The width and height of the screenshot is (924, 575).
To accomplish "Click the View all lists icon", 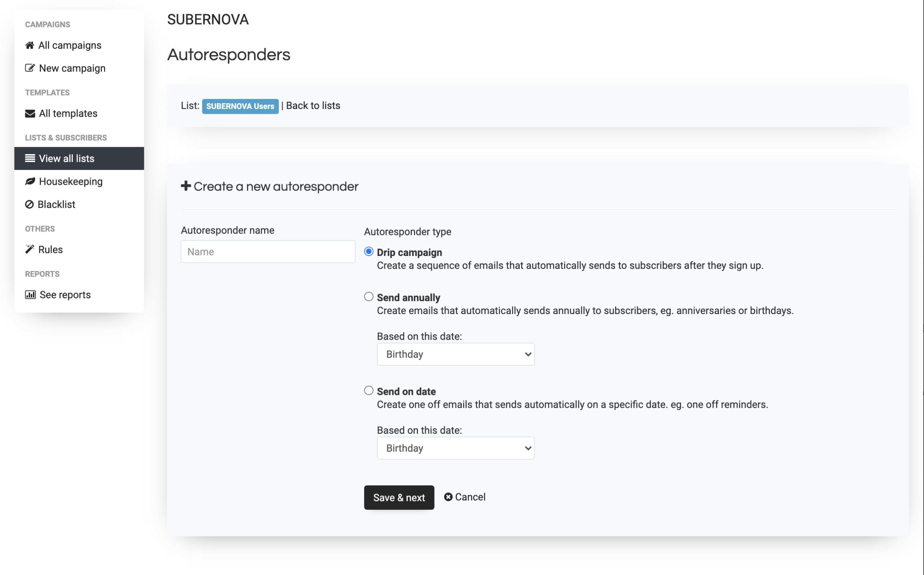I will pyautogui.click(x=29, y=158).
